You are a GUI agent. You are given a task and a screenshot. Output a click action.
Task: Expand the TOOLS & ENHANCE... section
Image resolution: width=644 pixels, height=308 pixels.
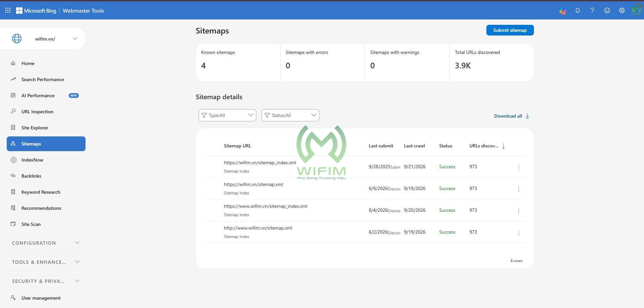[46, 262]
